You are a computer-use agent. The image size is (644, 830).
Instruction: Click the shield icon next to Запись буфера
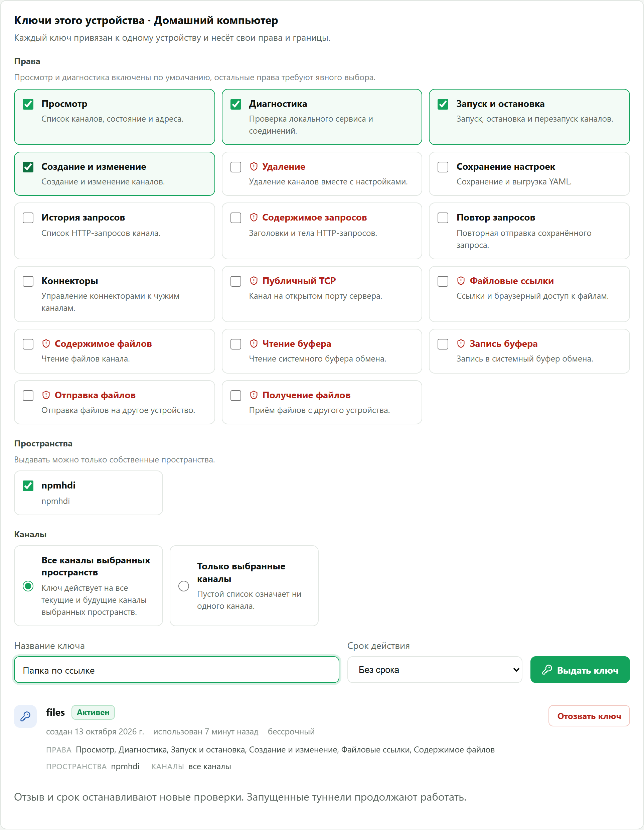pos(461,343)
